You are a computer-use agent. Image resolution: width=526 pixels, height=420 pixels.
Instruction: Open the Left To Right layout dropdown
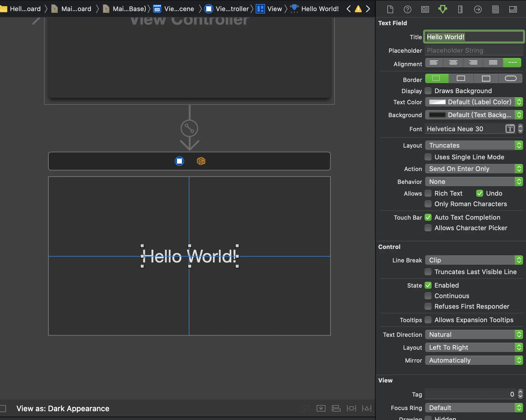click(474, 347)
